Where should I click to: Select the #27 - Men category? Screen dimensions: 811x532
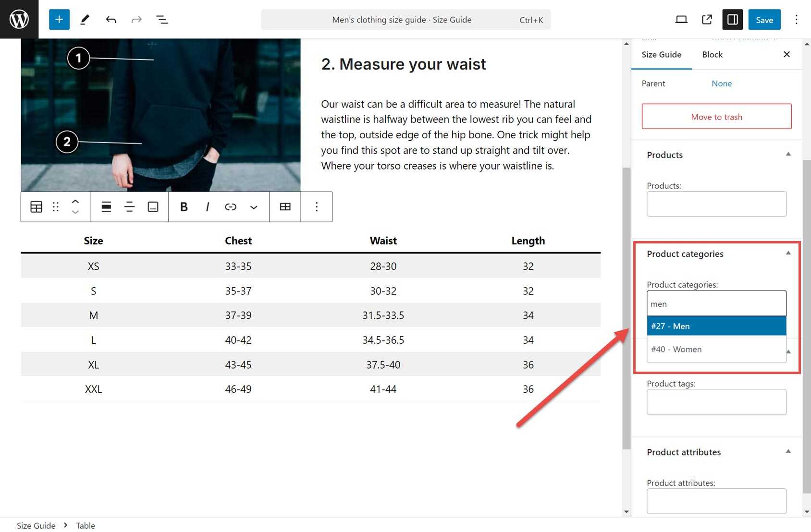[x=716, y=326]
